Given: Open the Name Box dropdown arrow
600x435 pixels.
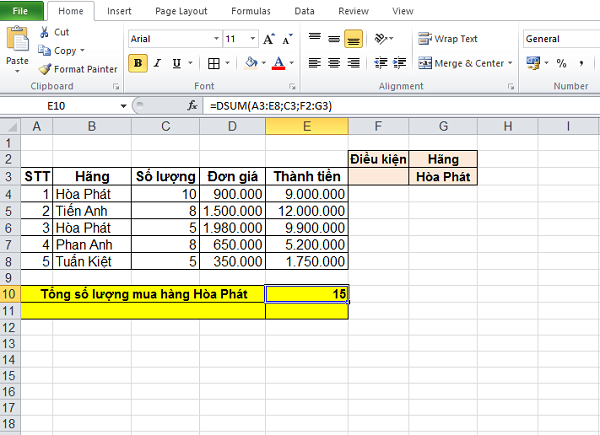Looking at the screenshot, I should coord(123,106).
